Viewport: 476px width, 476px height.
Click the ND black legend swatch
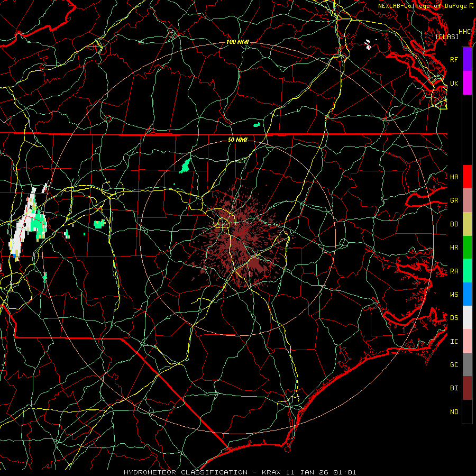tap(467, 411)
